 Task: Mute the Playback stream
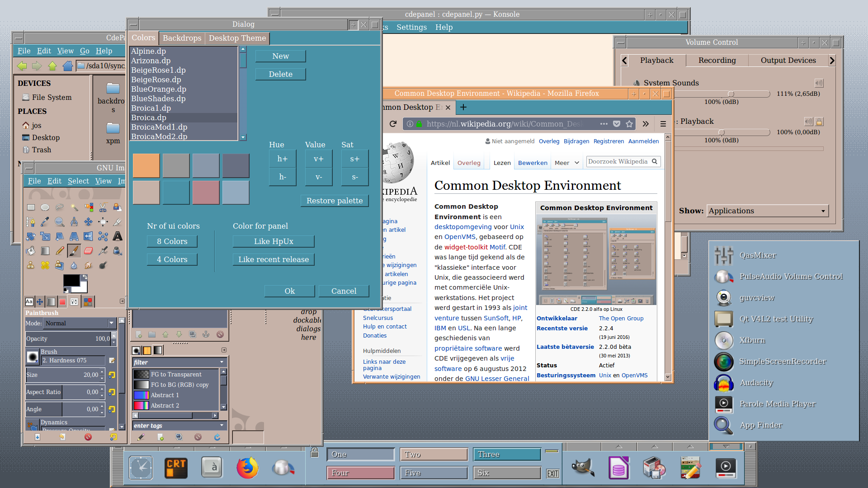(x=808, y=122)
